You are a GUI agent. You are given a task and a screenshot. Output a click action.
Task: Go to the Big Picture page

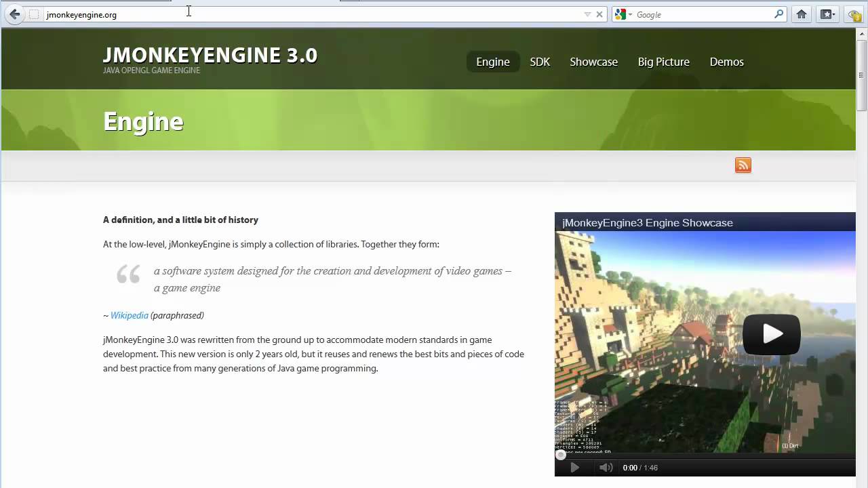pos(663,62)
